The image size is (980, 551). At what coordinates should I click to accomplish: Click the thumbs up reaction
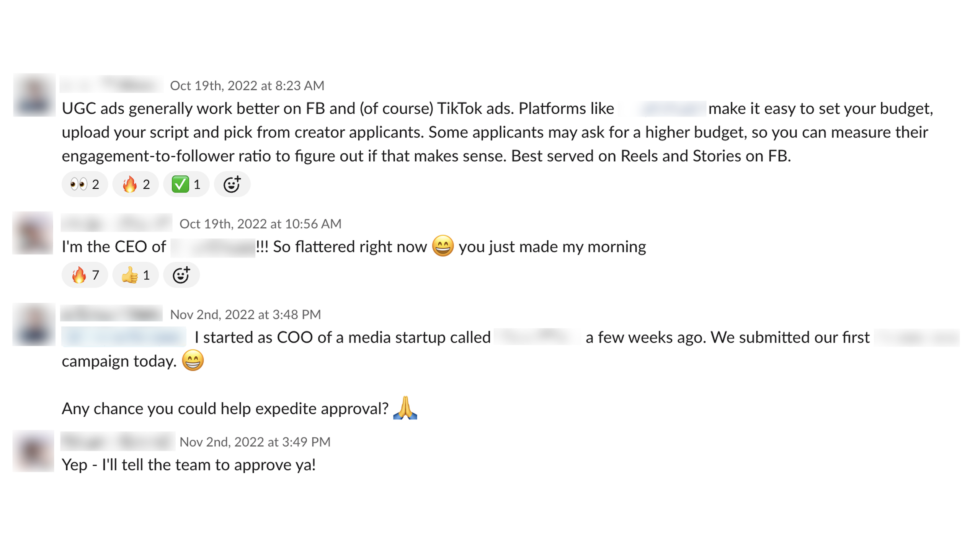[135, 275]
